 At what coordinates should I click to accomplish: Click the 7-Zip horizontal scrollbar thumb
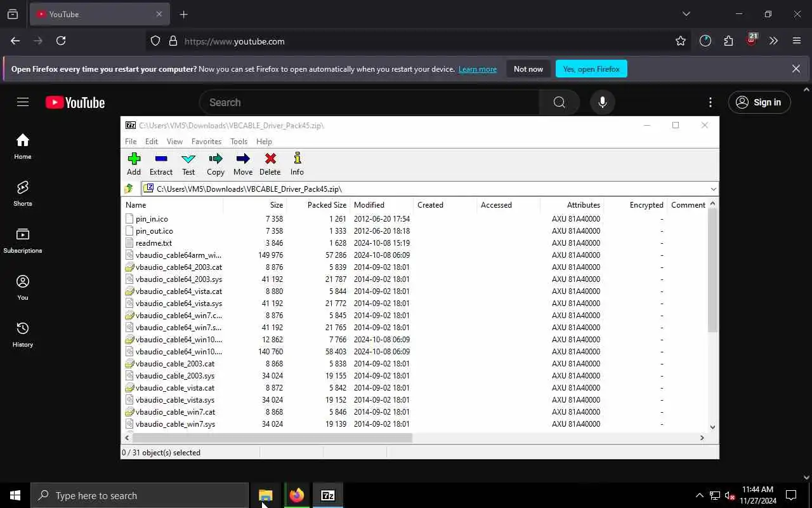(x=273, y=438)
